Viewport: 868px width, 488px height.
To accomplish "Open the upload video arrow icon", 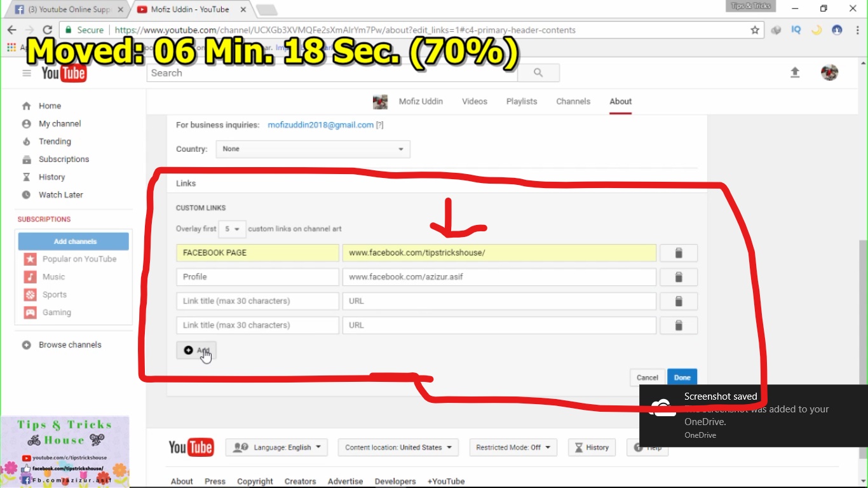I will pyautogui.click(x=795, y=72).
